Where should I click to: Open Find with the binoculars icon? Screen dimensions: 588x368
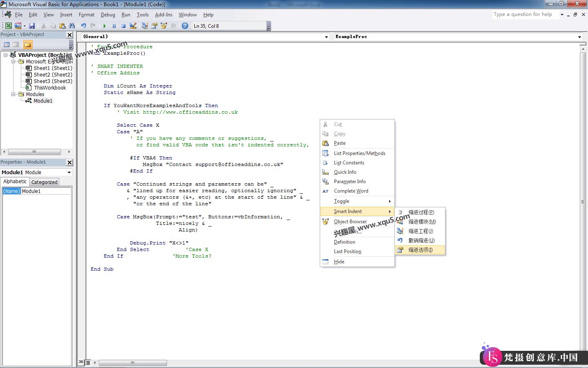pyautogui.click(x=72, y=26)
